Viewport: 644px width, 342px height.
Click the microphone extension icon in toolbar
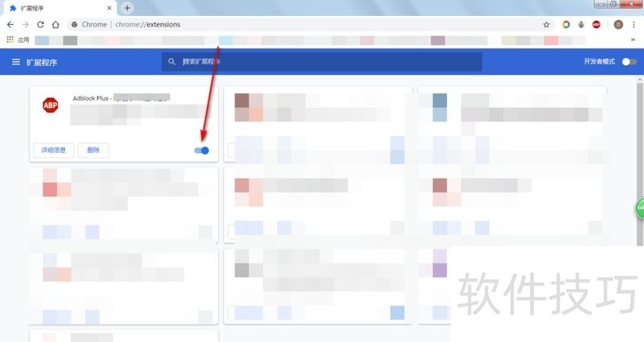pyautogui.click(x=581, y=25)
